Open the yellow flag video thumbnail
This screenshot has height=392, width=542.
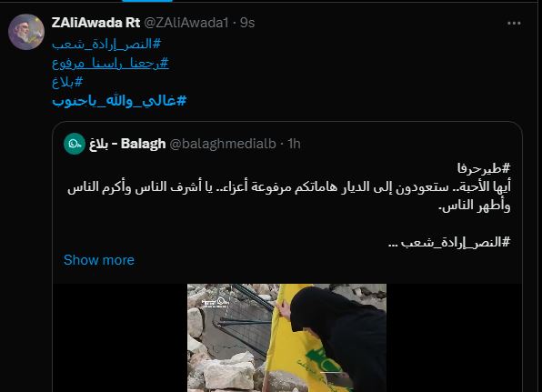[x=286, y=337]
